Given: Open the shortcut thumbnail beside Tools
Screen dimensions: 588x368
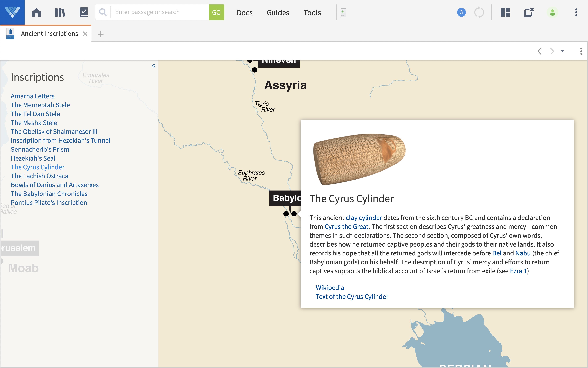Looking at the screenshot, I should [343, 13].
